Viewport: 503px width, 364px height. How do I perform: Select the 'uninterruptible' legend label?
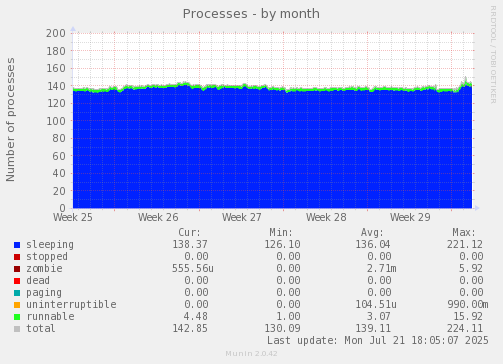click(71, 305)
